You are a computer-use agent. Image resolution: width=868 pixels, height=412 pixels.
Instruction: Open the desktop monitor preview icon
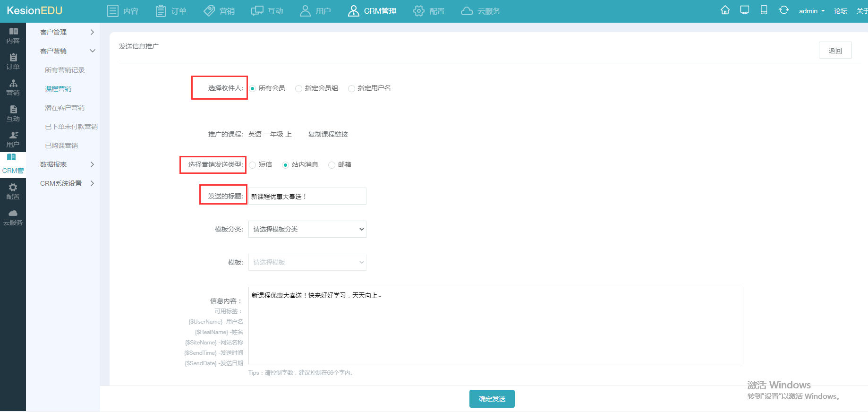[745, 10]
